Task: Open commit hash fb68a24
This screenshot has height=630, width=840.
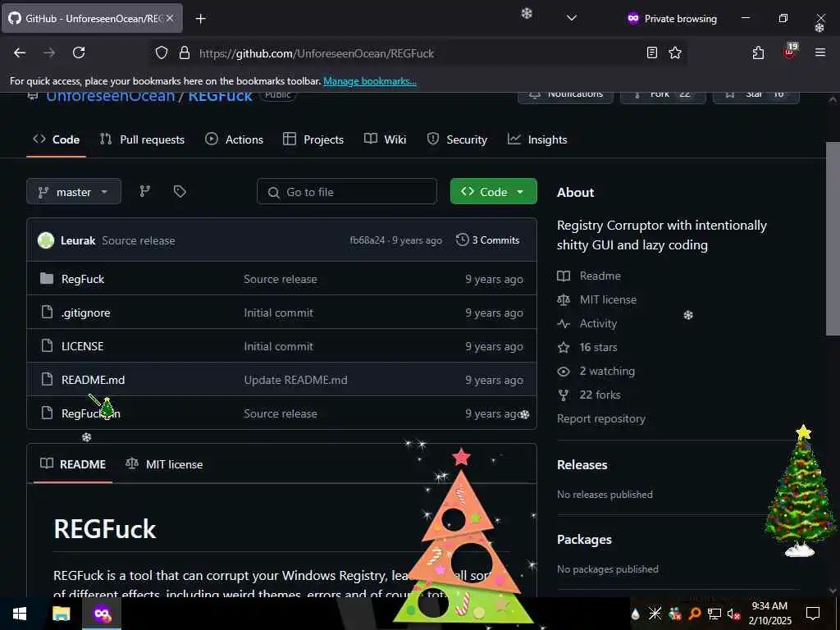Action: coord(367,240)
